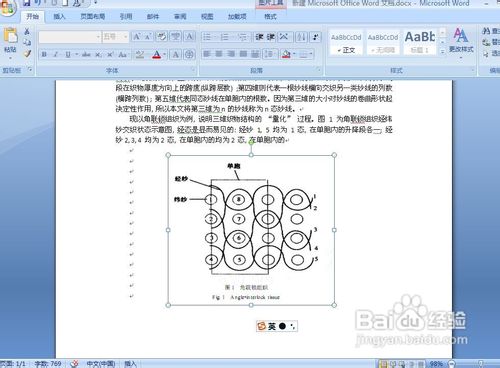Open the Insert (插入) tab

pyautogui.click(x=59, y=16)
